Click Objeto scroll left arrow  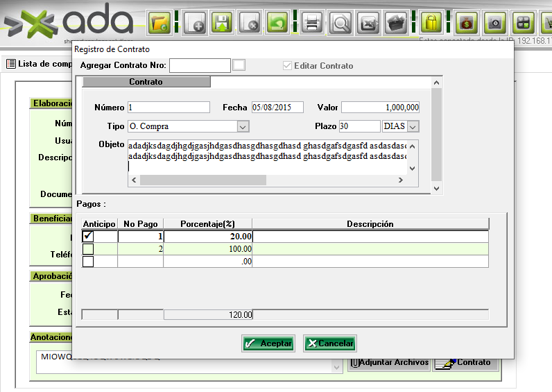pos(134,180)
